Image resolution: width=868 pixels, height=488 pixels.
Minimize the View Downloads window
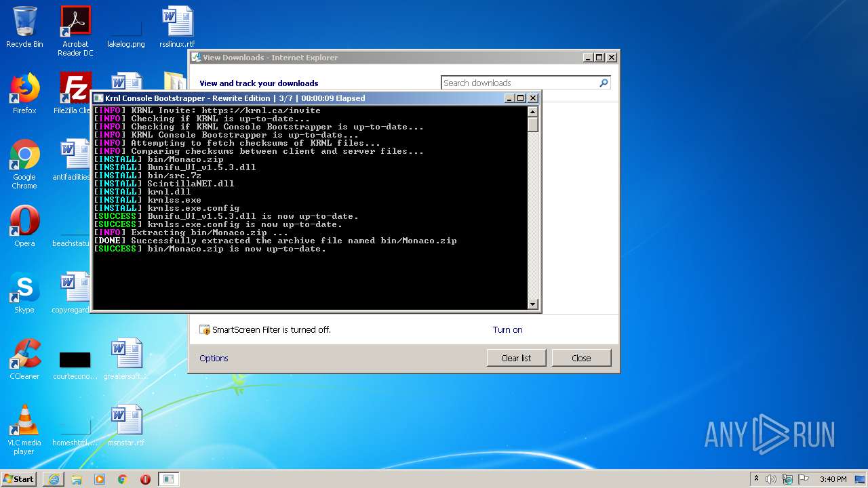pyautogui.click(x=588, y=58)
